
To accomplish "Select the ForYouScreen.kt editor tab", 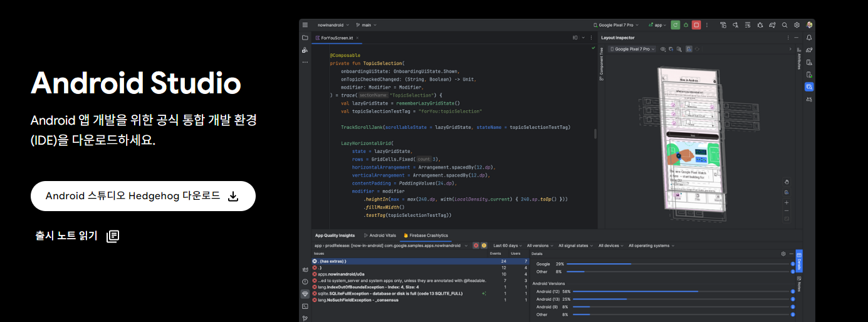I will tap(338, 38).
